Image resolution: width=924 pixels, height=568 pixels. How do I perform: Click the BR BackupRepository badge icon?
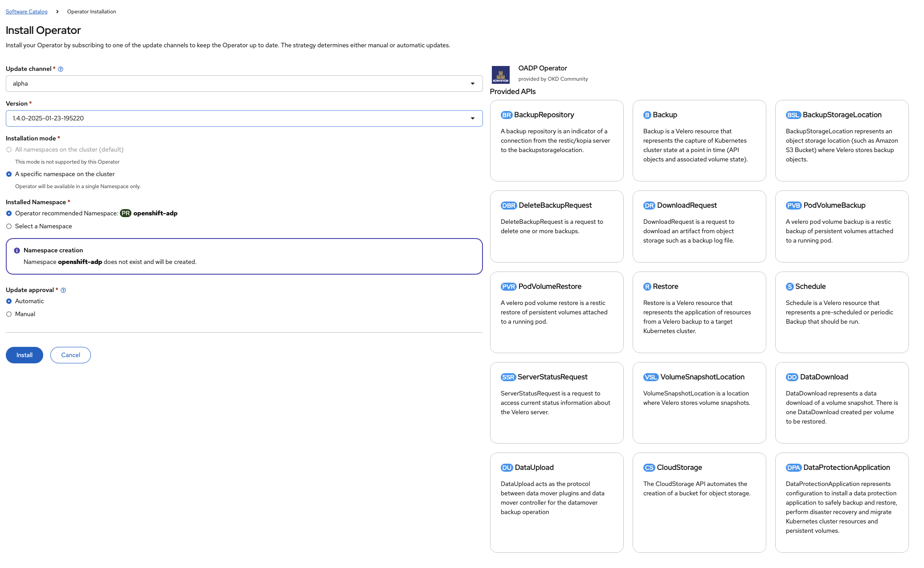click(506, 115)
